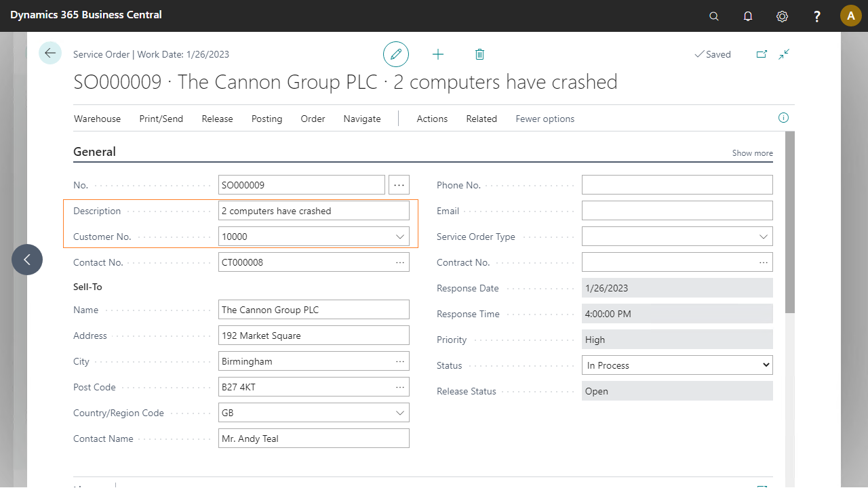Viewport: 868px width, 488px height.
Task: Click the Response Date value 1/26/2023
Action: [677, 288]
